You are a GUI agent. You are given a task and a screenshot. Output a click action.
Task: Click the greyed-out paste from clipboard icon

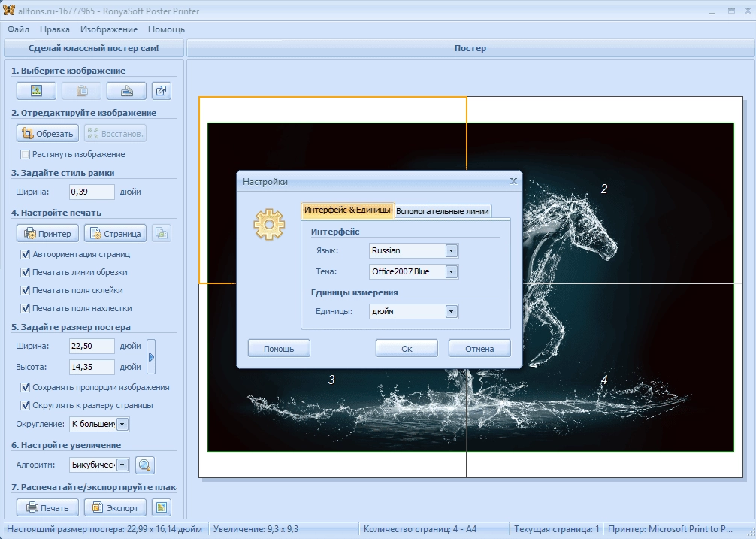coord(81,91)
